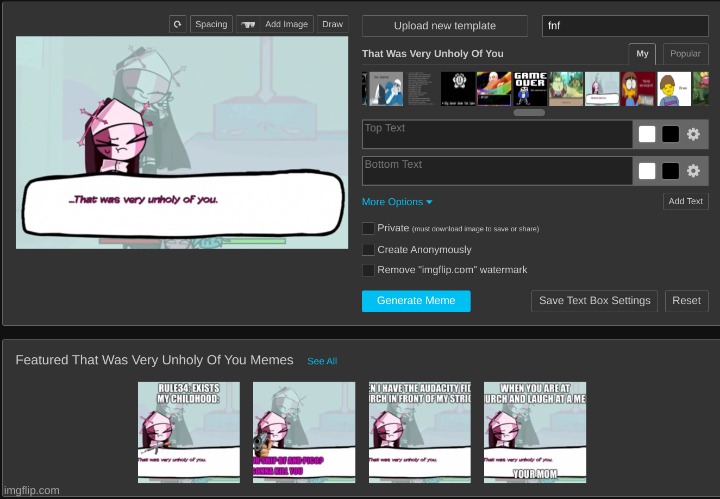Select the GAME OVER Sans template thumbnail

tap(530, 89)
